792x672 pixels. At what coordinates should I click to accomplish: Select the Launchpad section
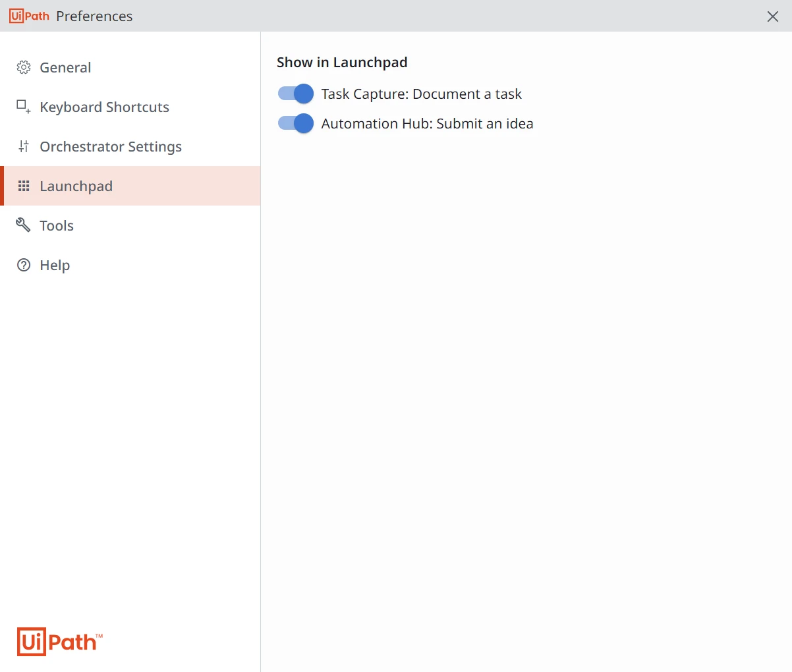coord(130,186)
